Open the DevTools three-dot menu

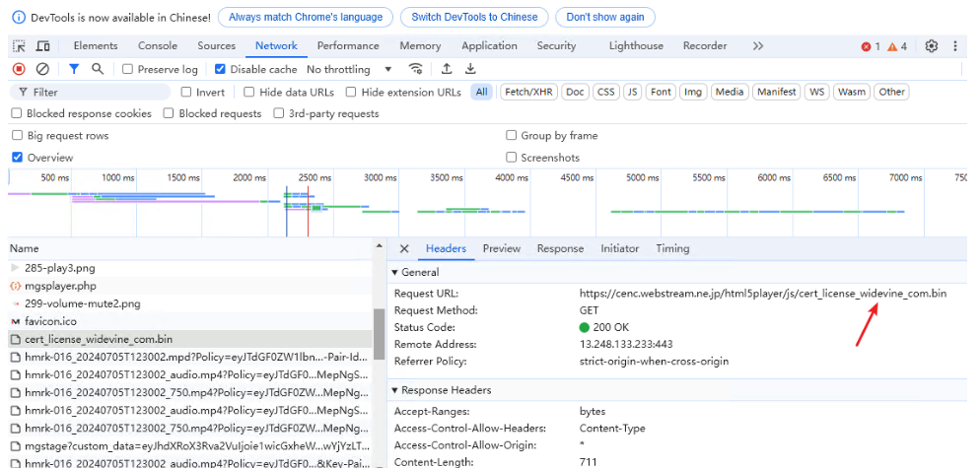coord(955,46)
